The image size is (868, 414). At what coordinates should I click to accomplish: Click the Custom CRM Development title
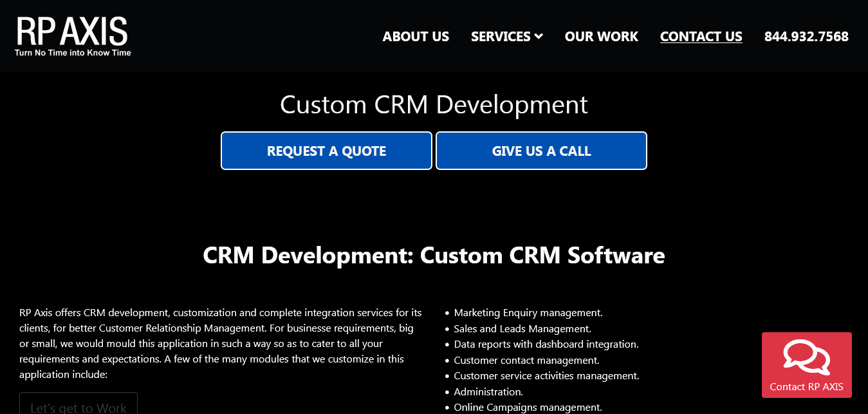click(x=434, y=104)
